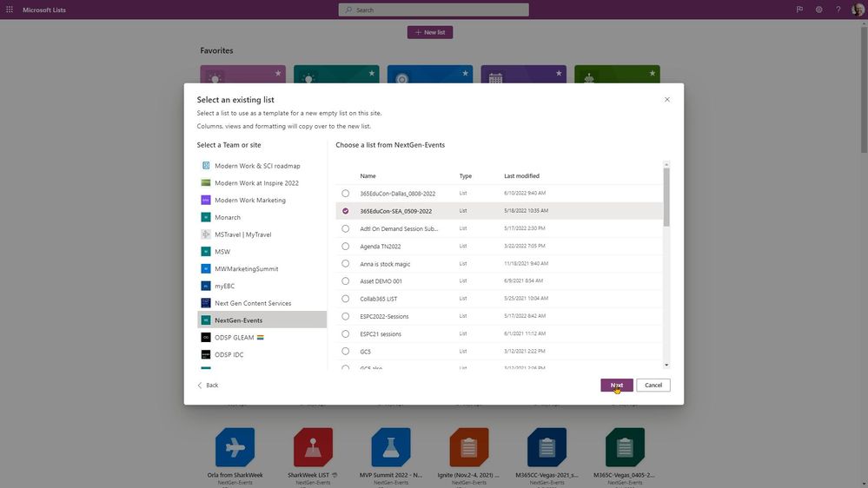This screenshot has width=868, height=488.
Task: Select radio for GCS list
Action: (x=346, y=352)
